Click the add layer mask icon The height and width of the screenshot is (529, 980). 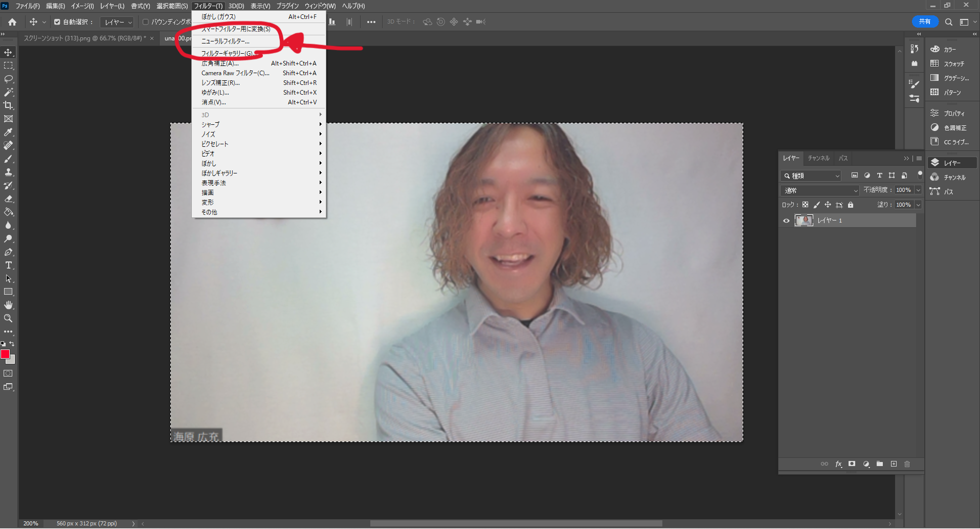click(x=852, y=464)
